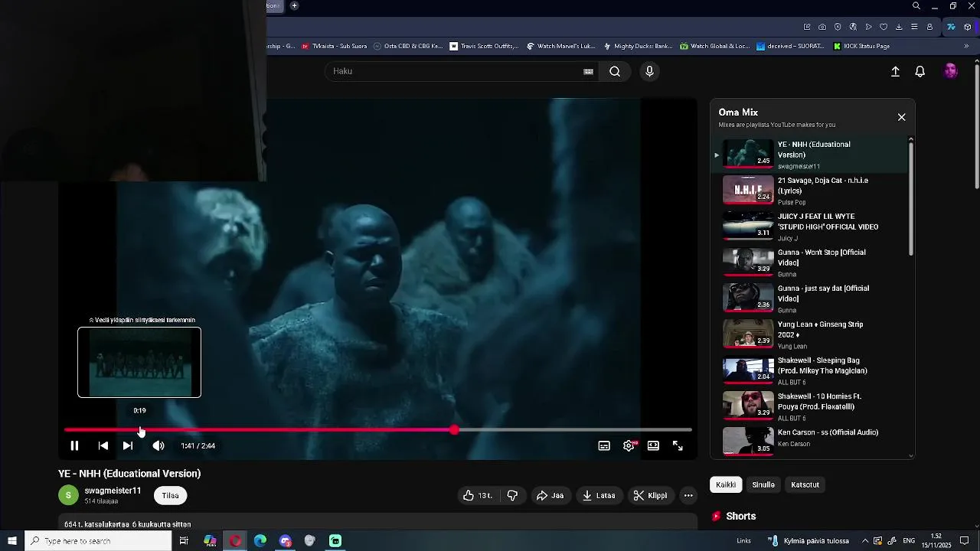Open player settings gear

tap(629, 445)
